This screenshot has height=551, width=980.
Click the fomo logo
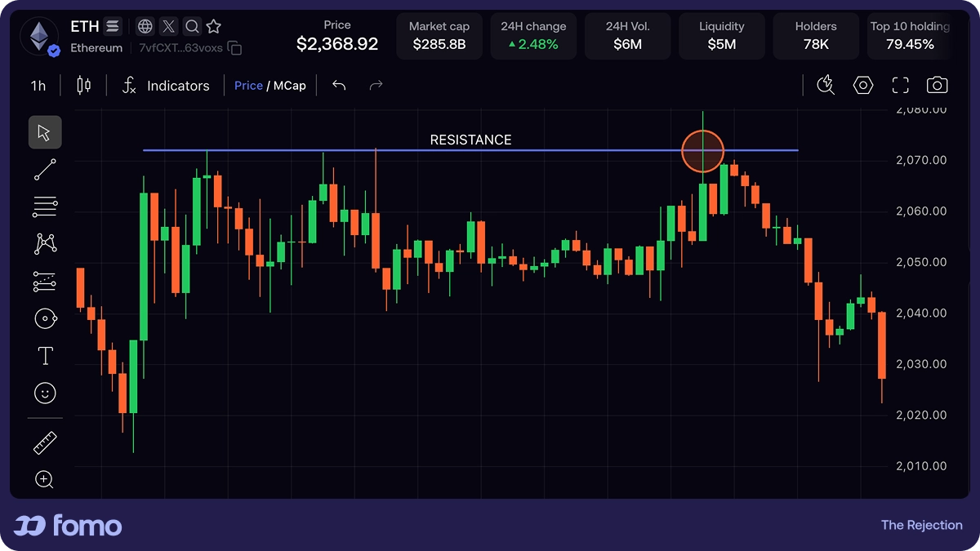pos(68,525)
